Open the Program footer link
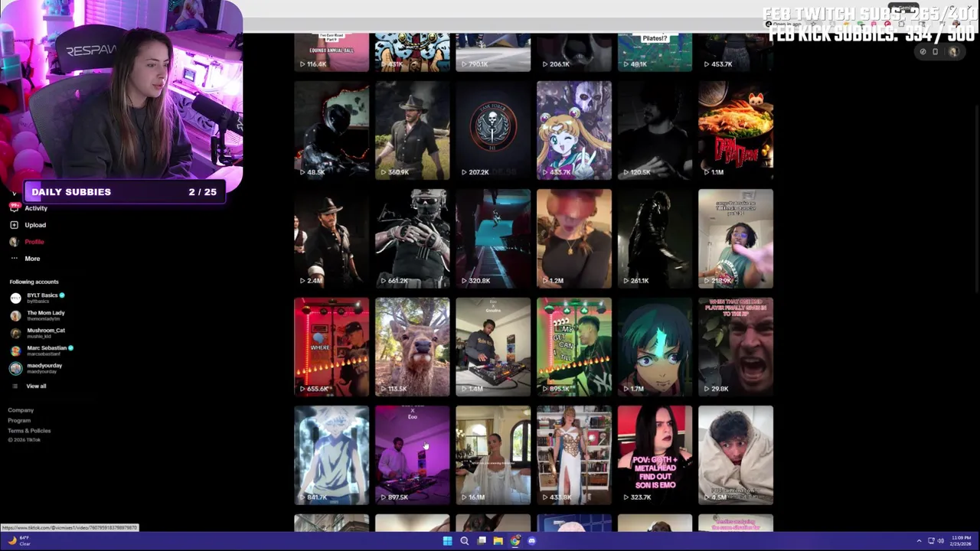Image resolution: width=980 pixels, height=551 pixels. 19,420
